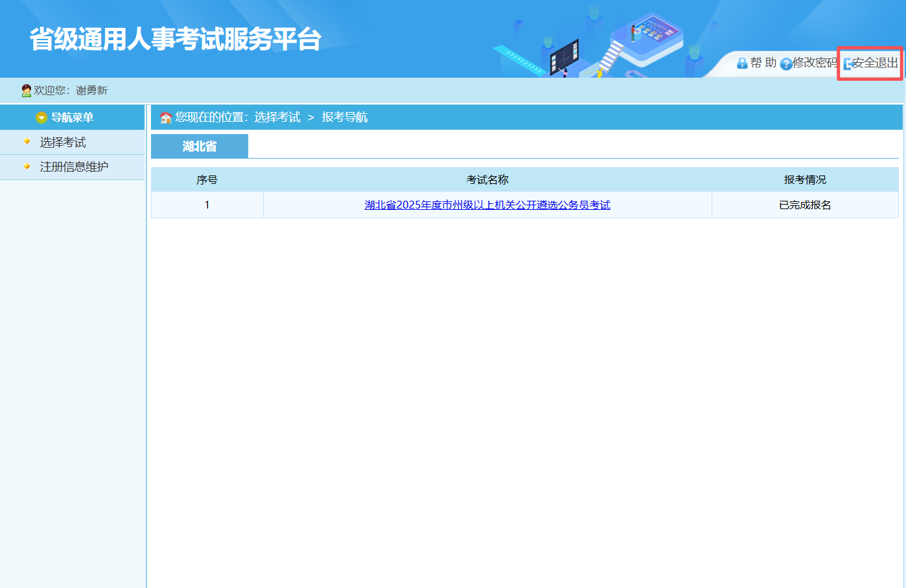Click the yellow bullet icon beside 注册信息维护
Image resolution: width=906 pixels, height=588 pixels.
pos(27,166)
